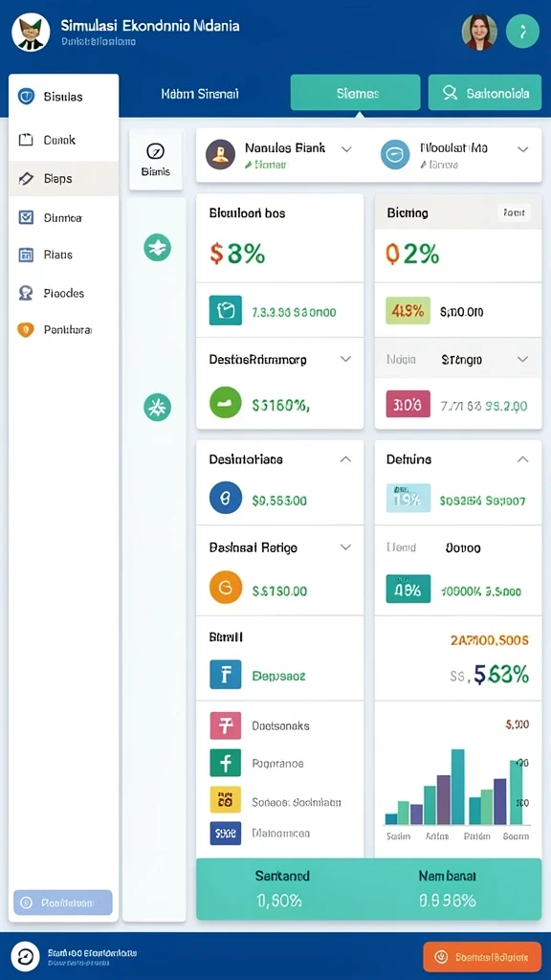551x980 pixels.
Task: Open the user profile photo in header
Action: (479, 32)
